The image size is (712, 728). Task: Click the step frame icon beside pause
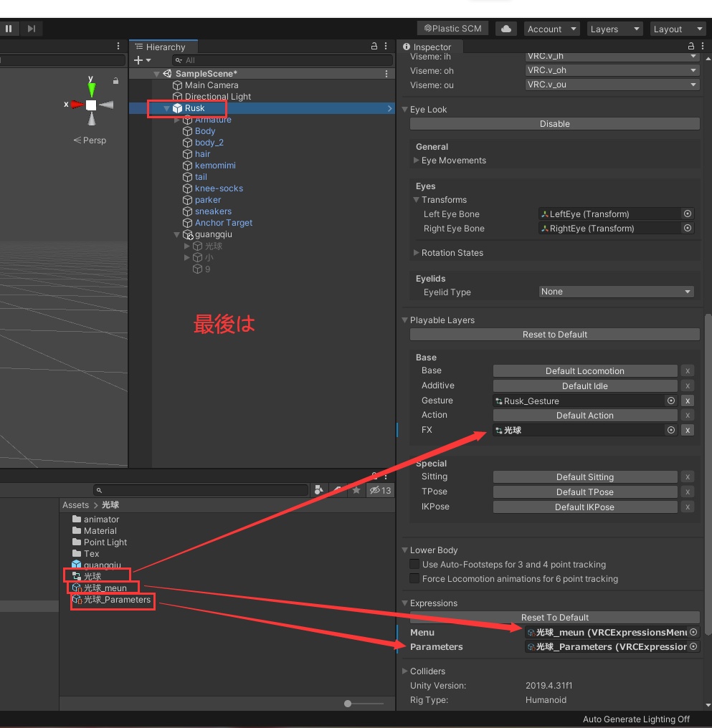pos(29,28)
